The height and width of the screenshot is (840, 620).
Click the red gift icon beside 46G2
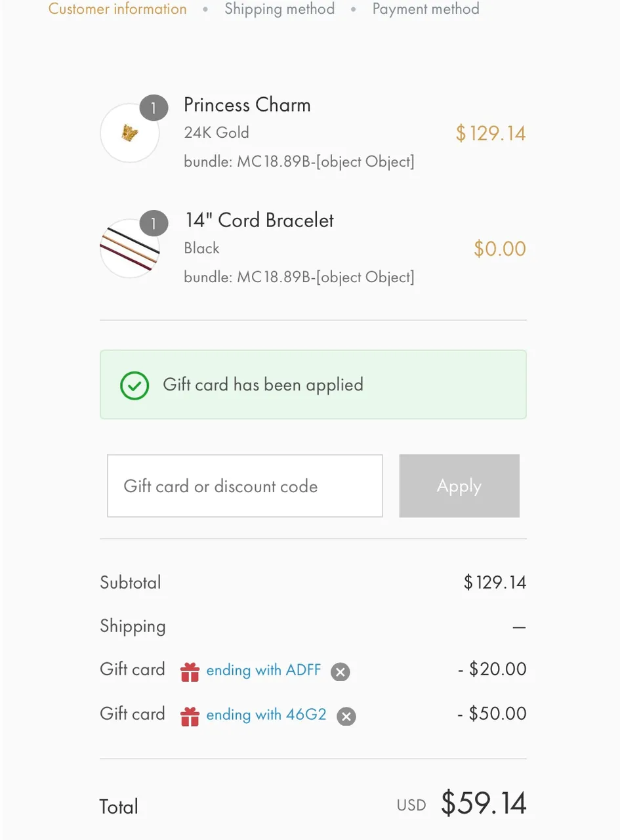click(x=190, y=716)
